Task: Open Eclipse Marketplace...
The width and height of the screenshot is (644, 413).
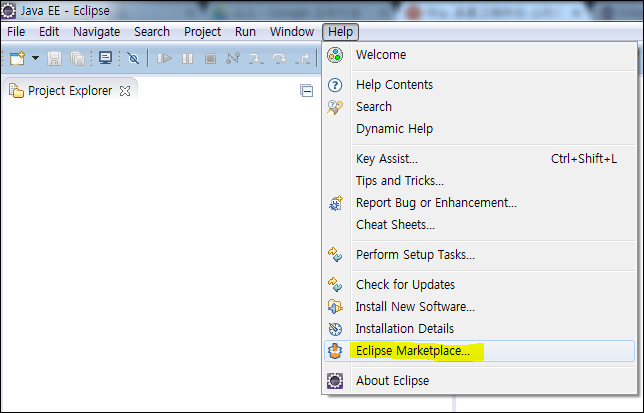Action: 479,351
